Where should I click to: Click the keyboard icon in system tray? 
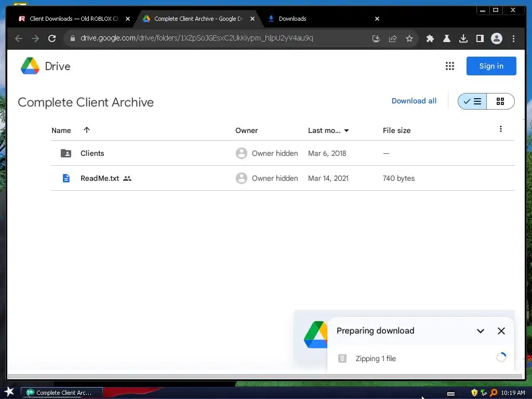click(451, 393)
